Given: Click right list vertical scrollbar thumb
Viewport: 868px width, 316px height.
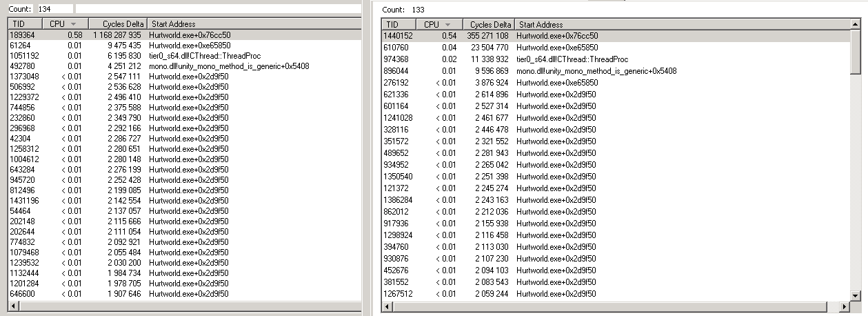Looking at the screenshot, I should [x=856, y=51].
